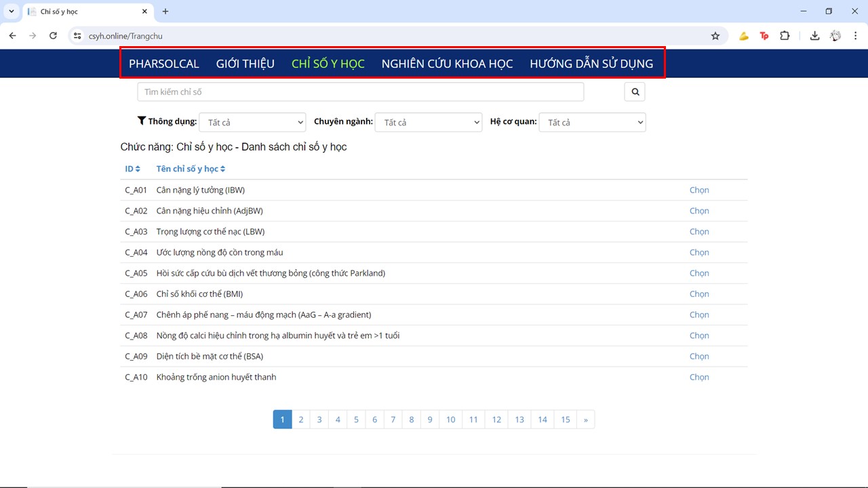Click Chọn for Parkland formula row
This screenshot has height=488, width=868.
tap(699, 273)
